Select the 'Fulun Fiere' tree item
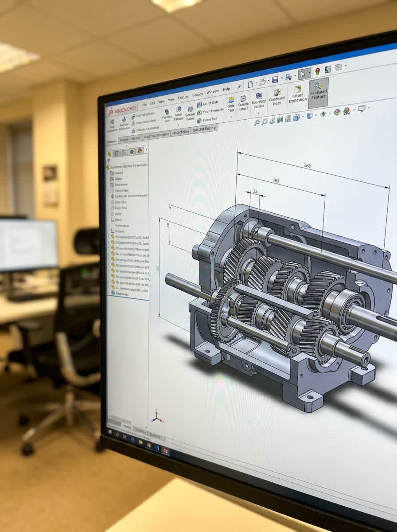 coord(120,190)
